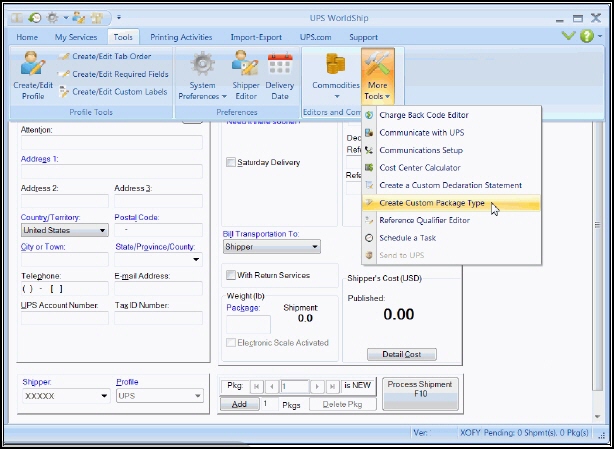Click the package box icon in quick access toolbar
This screenshot has width=614, height=449.
click(x=96, y=18)
